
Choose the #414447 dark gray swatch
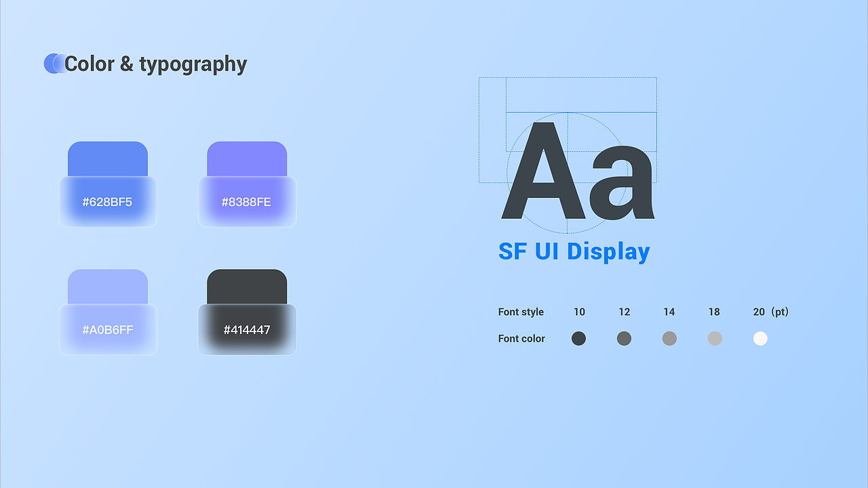click(247, 312)
